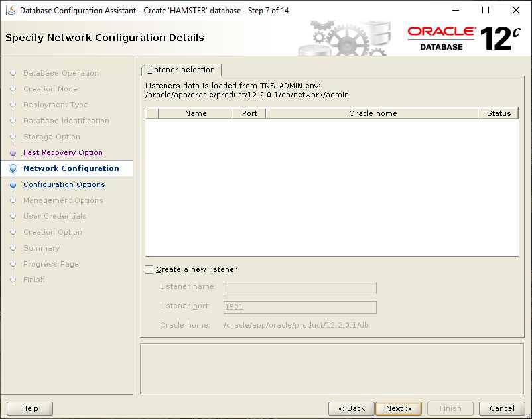
Task: Click the Oracle home column header
Action: tap(372, 113)
